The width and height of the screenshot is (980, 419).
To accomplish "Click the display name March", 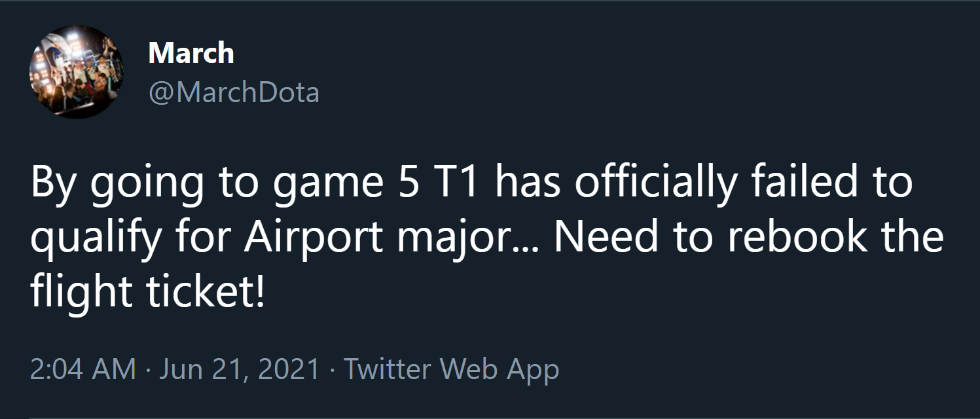I will 191,52.
